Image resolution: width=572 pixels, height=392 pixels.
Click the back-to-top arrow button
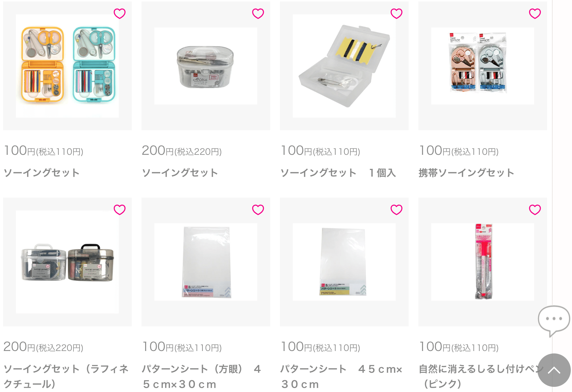(554, 370)
